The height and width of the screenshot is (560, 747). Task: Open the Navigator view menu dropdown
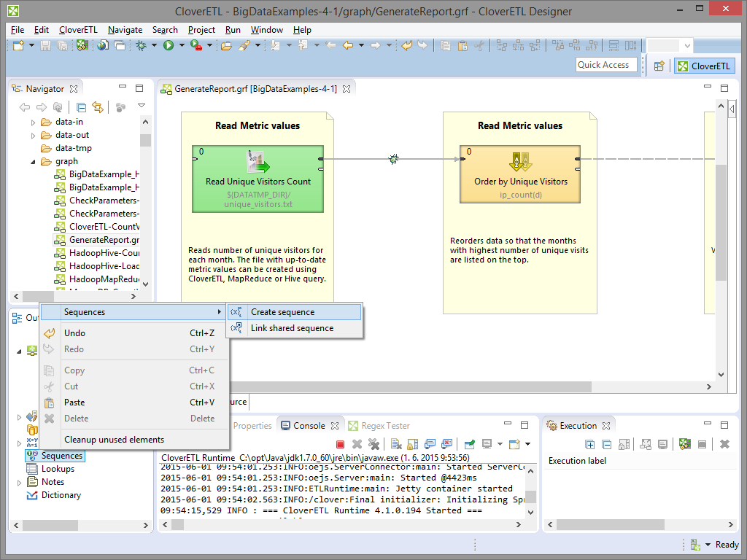[142, 106]
